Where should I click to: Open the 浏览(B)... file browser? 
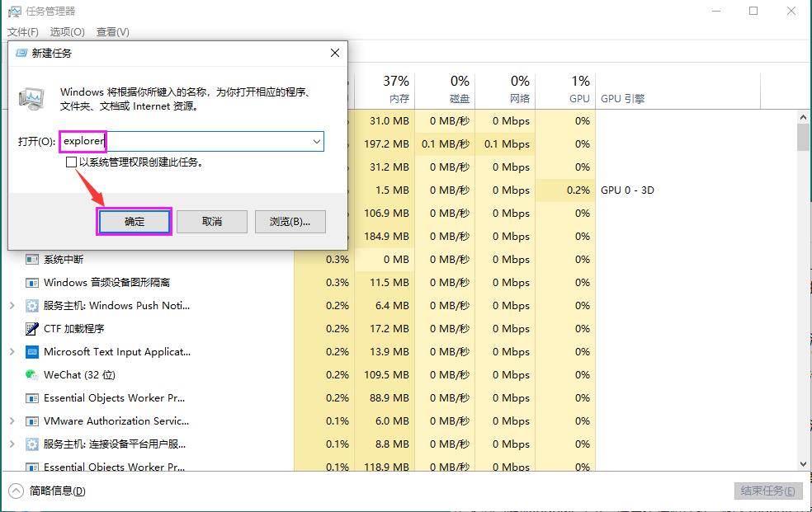point(290,222)
